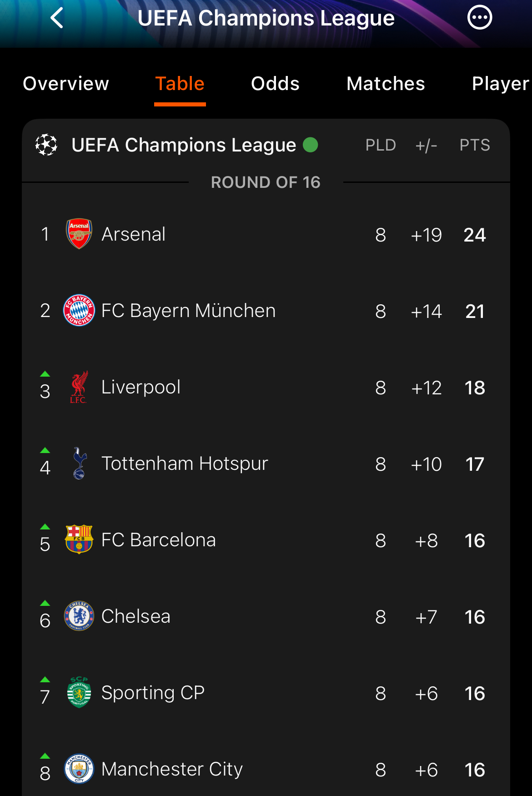Tap the FC Barcelona crest
Viewport: 532px width, 796px height.
point(79,540)
